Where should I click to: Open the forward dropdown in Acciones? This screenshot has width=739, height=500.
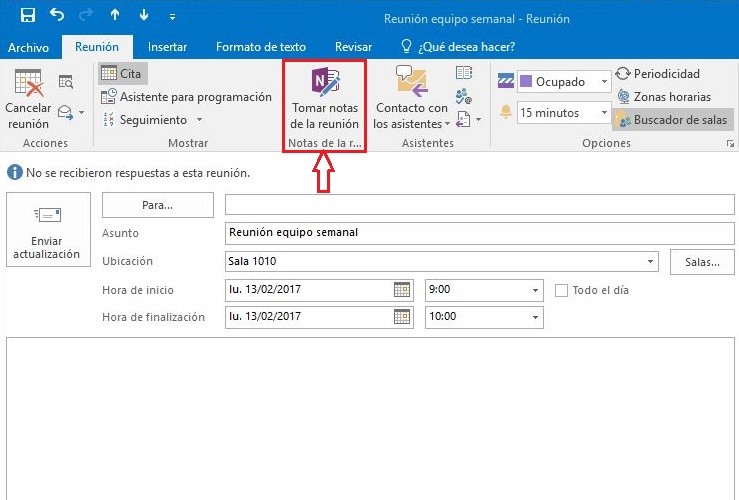tap(82, 113)
